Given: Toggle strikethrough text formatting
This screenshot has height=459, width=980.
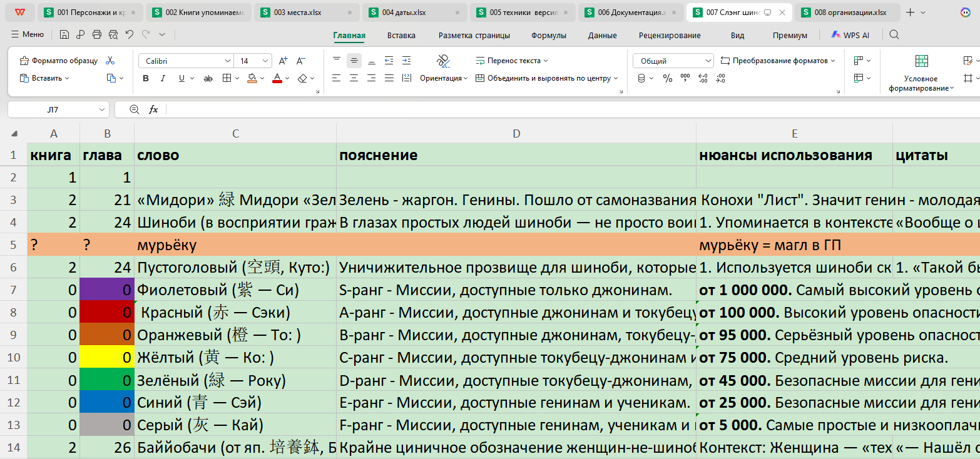Looking at the screenshot, I should coord(208,78).
